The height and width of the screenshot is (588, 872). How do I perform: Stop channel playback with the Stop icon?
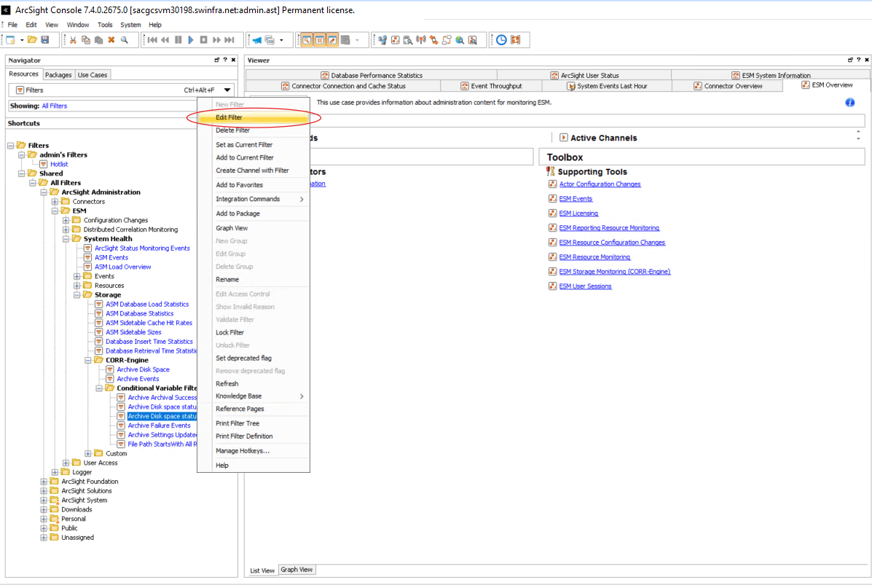pos(203,40)
